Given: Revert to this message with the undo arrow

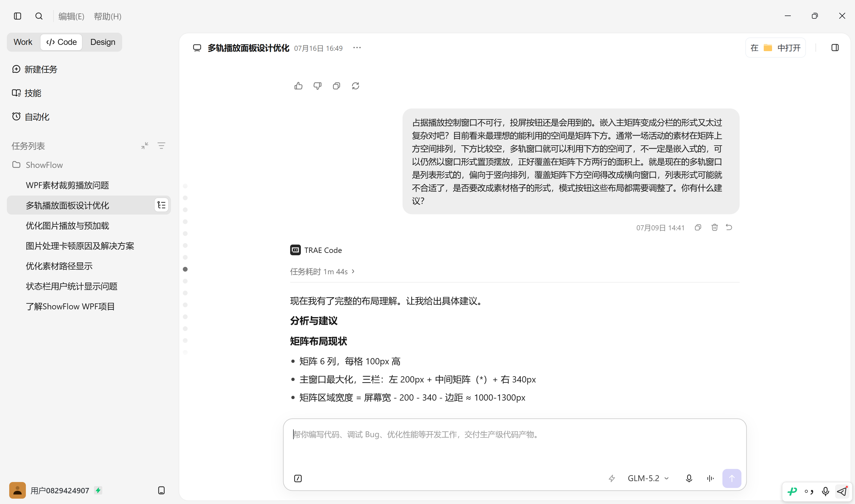Looking at the screenshot, I should (x=729, y=227).
